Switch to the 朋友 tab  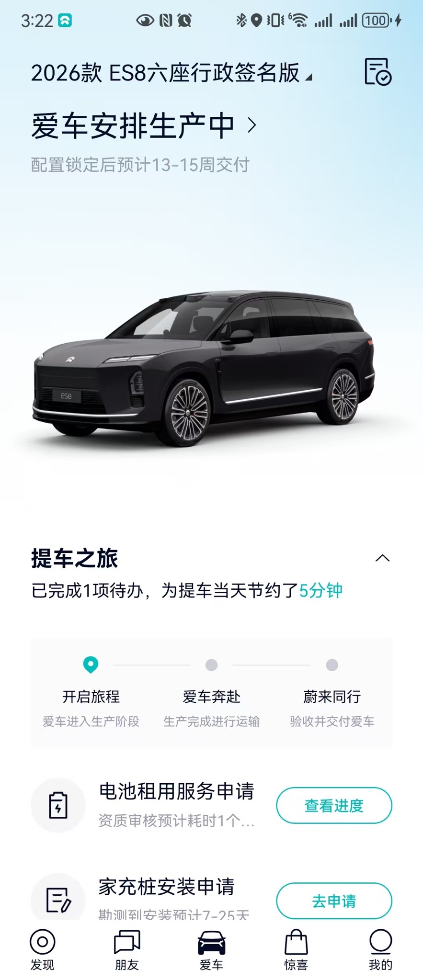[127, 950]
